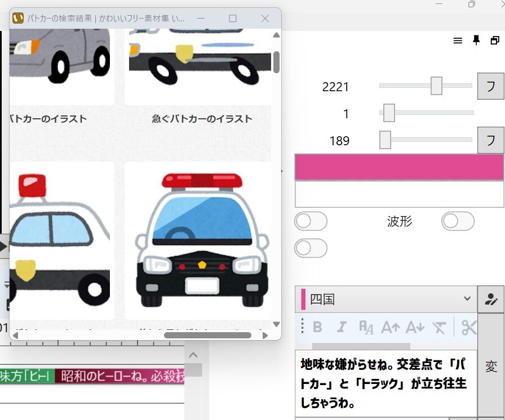505x420 pixels.
Task: Click the フ button next to 2221
Action: (490, 86)
